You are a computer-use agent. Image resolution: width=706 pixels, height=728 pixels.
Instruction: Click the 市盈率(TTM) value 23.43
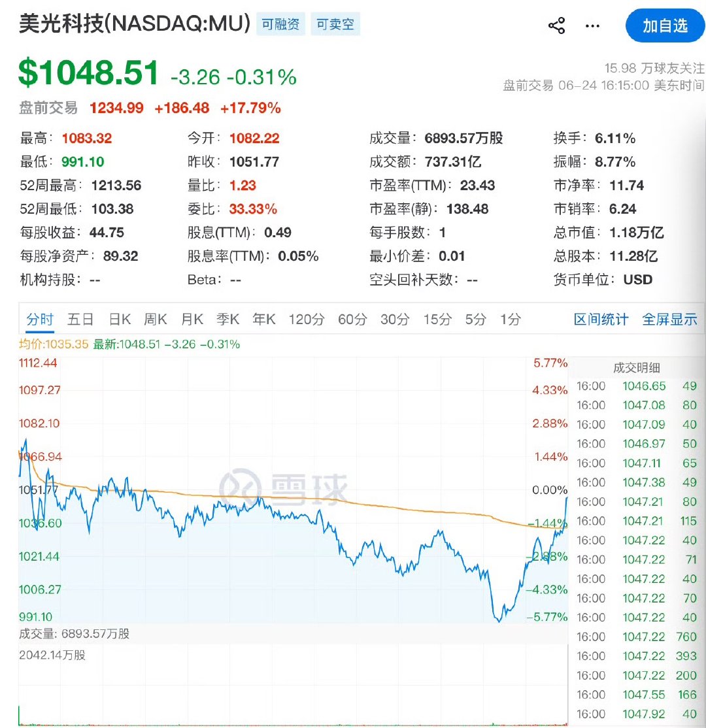(477, 186)
